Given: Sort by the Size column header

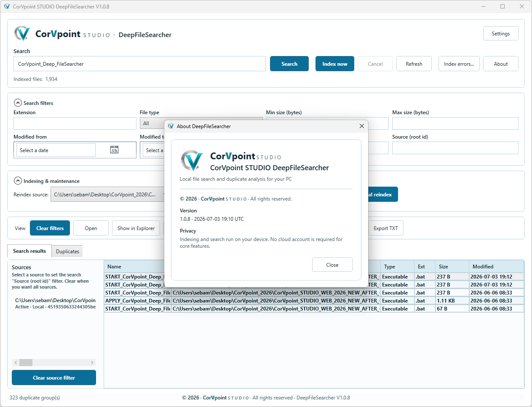Looking at the screenshot, I should point(452,266).
